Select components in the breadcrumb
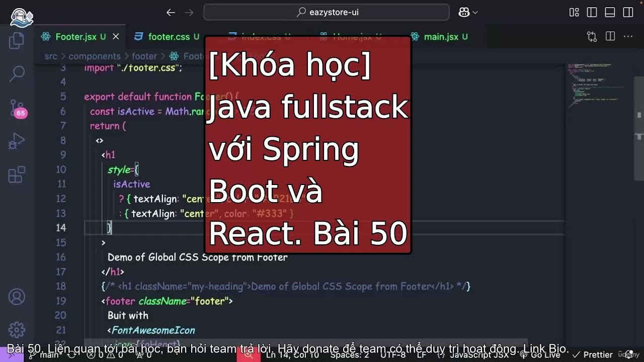The image size is (644, 362). 95,56
